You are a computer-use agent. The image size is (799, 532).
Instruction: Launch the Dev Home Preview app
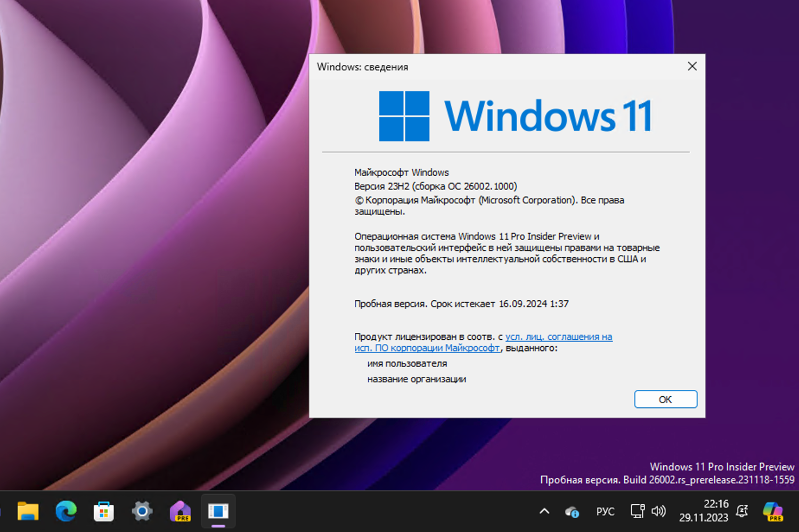[x=181, y=511]
